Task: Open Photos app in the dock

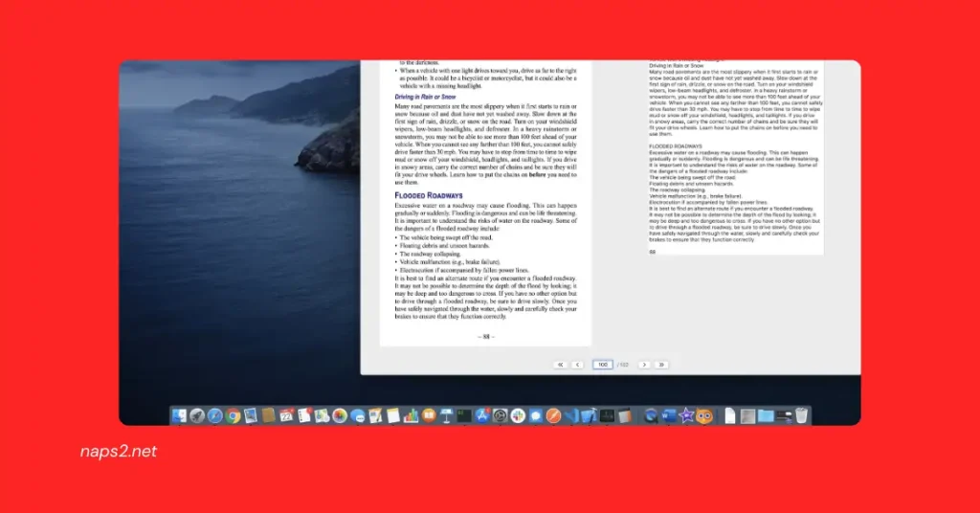Action: (339, 415)
